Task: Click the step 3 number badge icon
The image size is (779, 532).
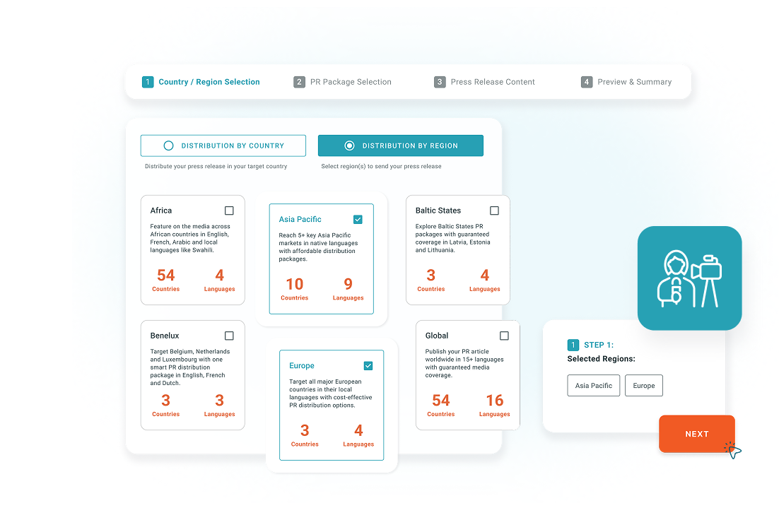Action: (440, 82)
